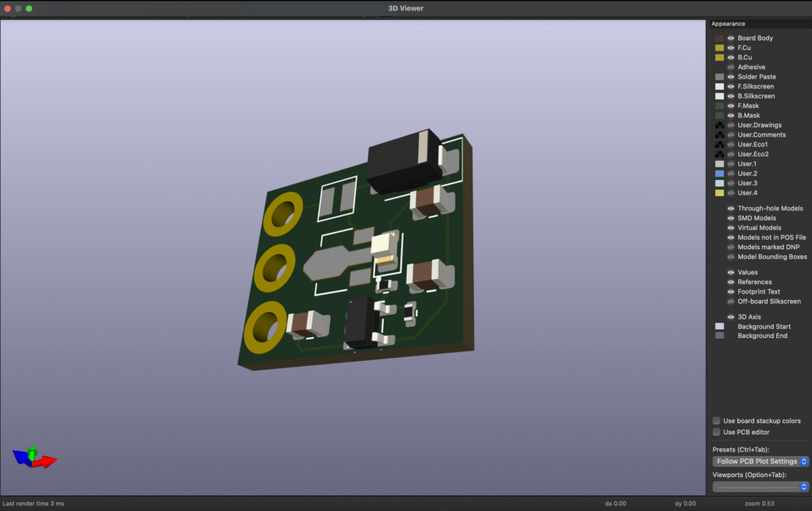
Task: Hide the Board Body layer eye icon
Action: 730,38
